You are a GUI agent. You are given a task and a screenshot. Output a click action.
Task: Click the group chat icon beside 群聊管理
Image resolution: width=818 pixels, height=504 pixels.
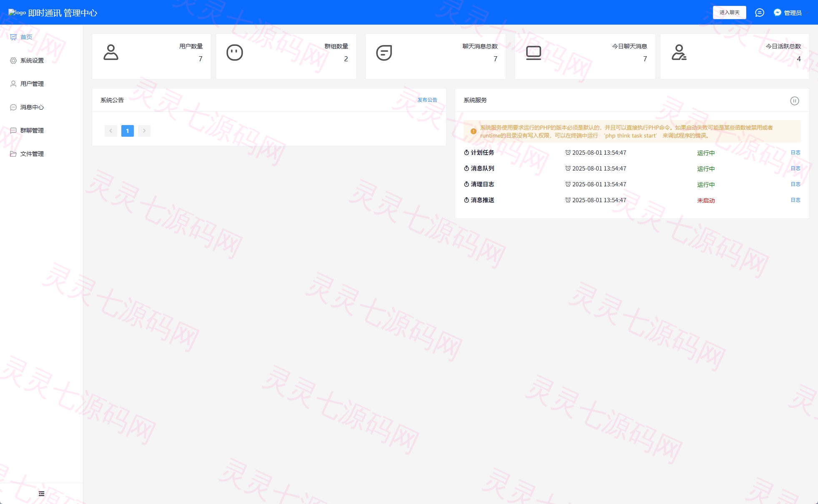coord(13,130)
